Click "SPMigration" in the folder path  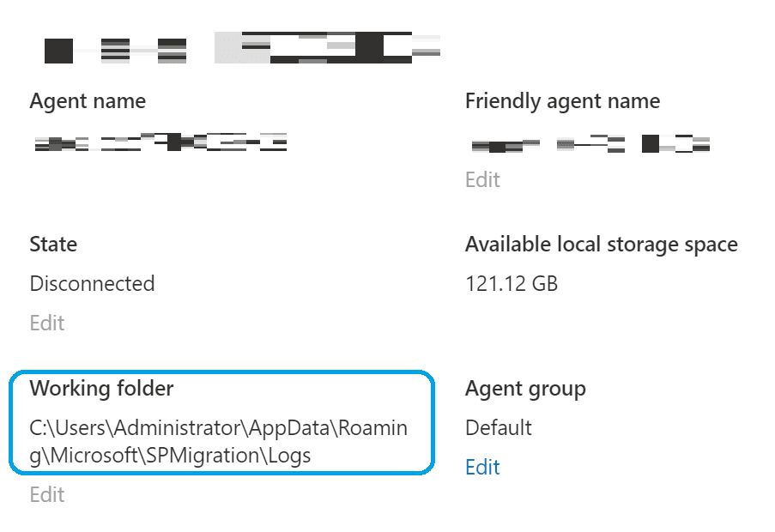[x=204, y=456]
